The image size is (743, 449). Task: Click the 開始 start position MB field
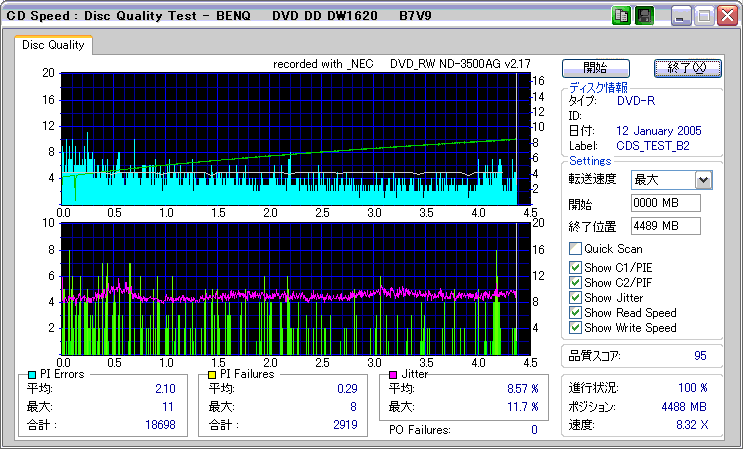tap(666, 203)
